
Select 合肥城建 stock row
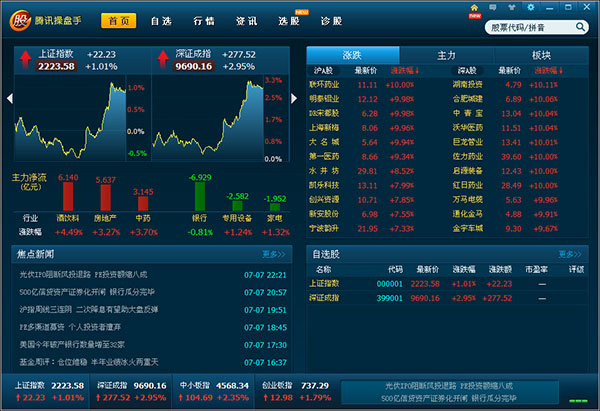505,99
